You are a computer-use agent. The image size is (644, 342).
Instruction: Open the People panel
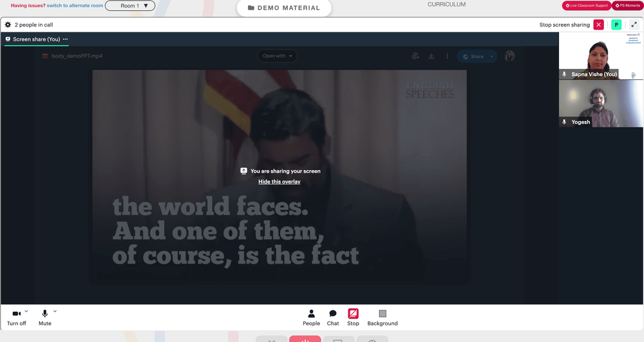coord(311,318)
